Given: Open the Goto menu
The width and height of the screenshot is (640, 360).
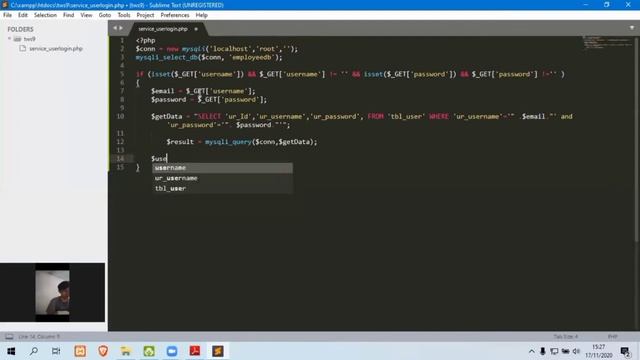Looking at the screenshot, I should coord(105,15).
